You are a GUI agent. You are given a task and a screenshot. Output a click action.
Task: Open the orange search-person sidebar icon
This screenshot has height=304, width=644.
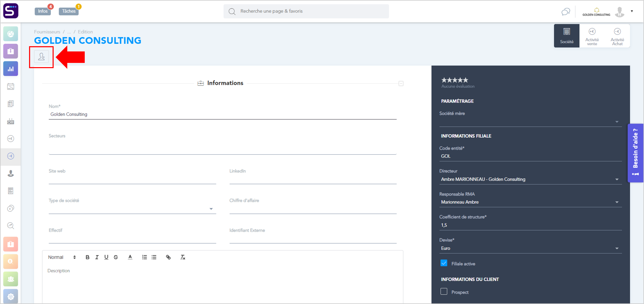(11, 261)
